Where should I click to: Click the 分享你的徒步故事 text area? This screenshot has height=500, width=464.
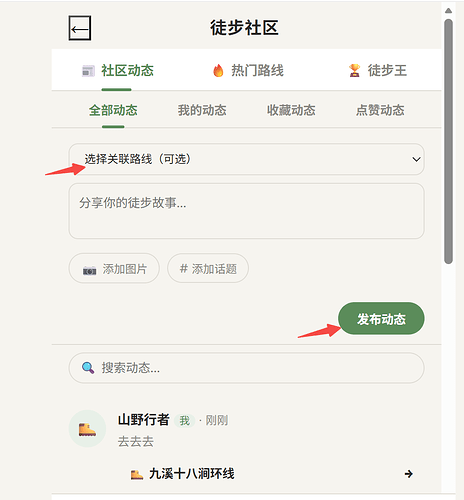246,211
